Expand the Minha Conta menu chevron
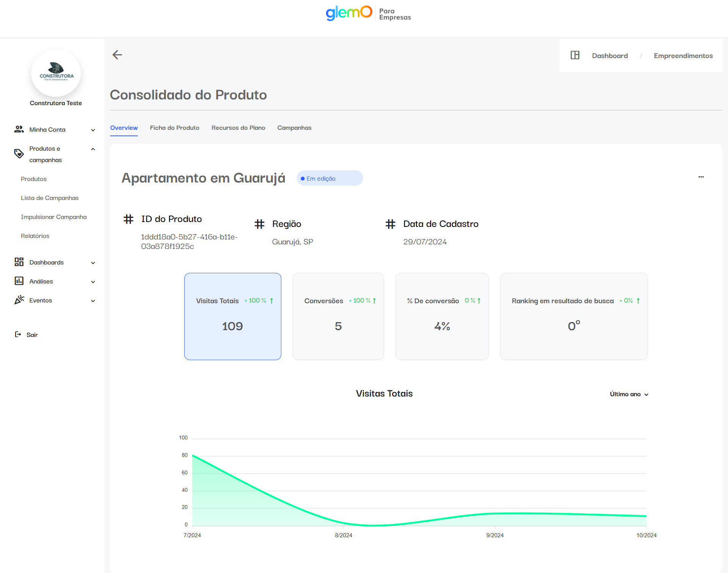Image resolution: width=728 pixels, height=573 pixels. coord(93,130)
